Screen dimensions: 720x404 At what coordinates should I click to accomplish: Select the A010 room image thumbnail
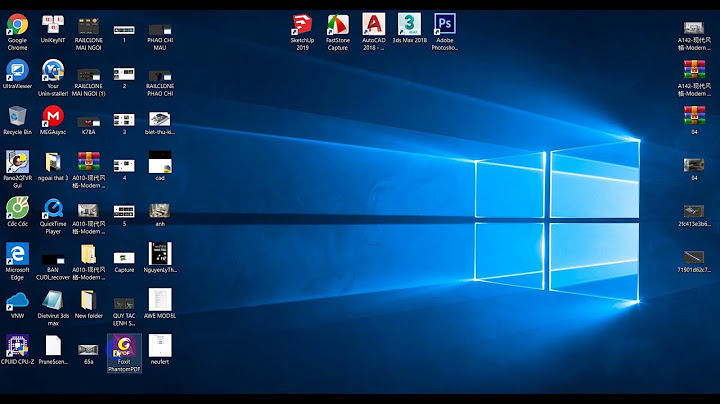[x=89, y=211]
